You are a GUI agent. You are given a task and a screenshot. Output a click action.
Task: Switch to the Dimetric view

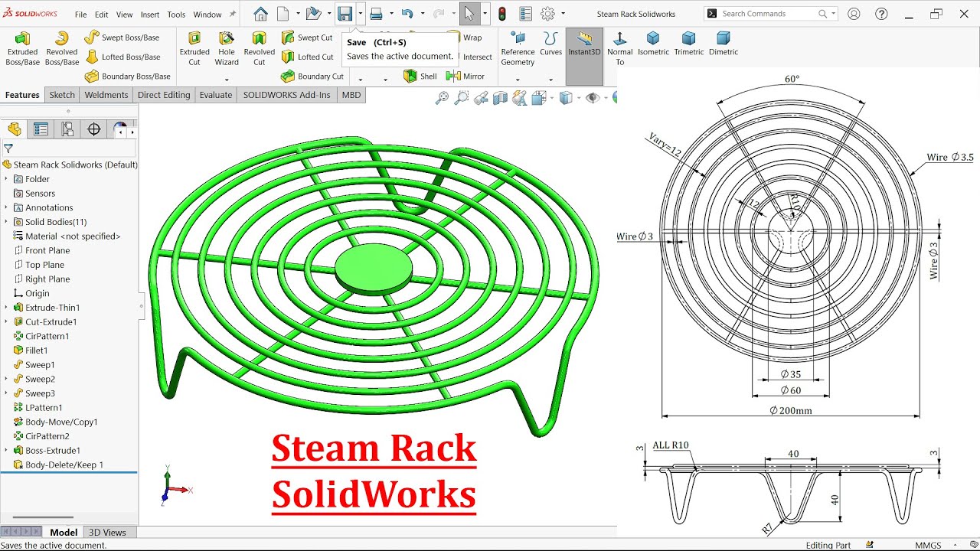[724, 43]
